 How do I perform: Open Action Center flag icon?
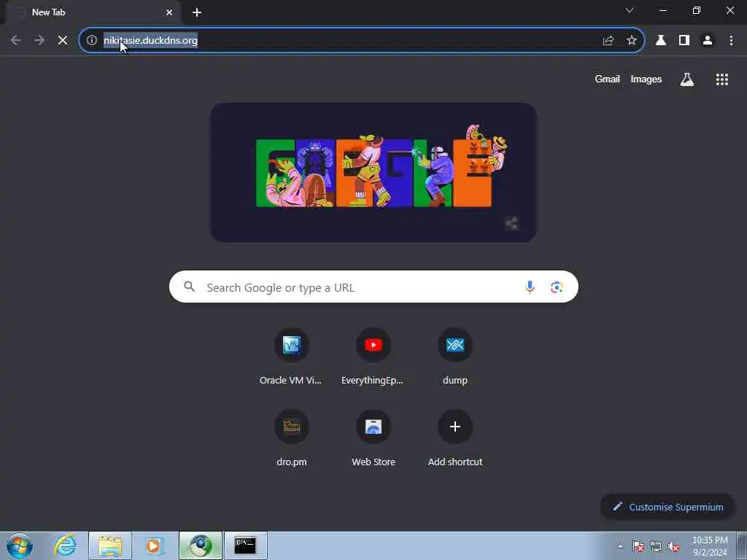tap(638, 546)
